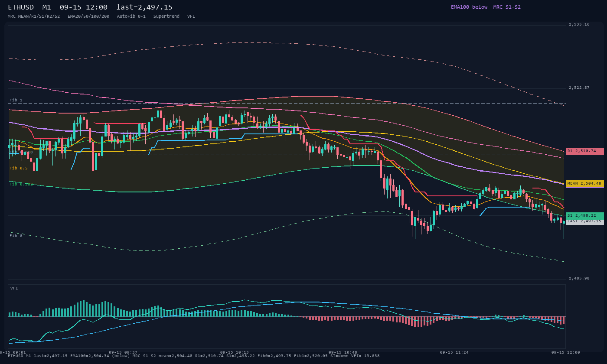This screenshot has width=607, height=364.
Task: Click the Supertrend indicator label
Action: point(166,16)
